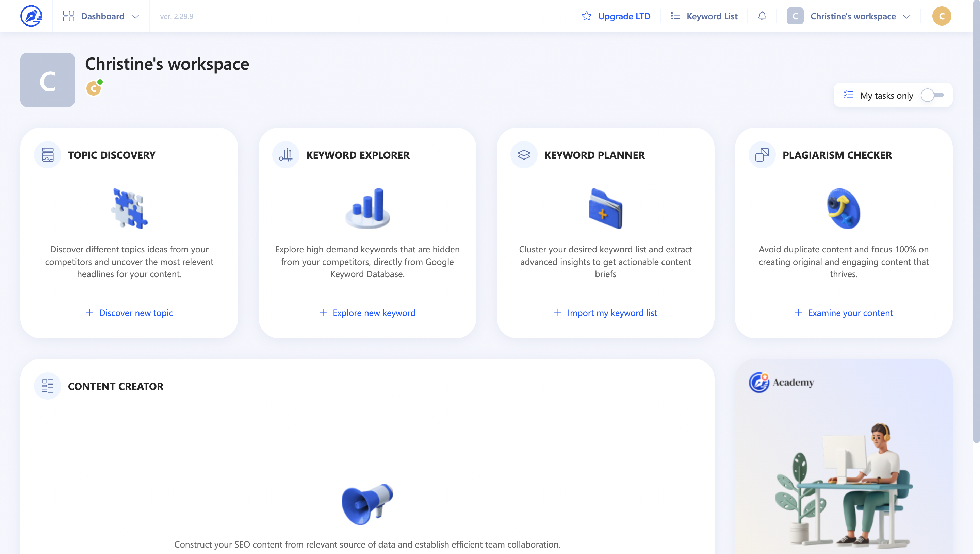The width and height of the screenshot is (980, 554).
Task: Click the chevron next to the workspace avatar
Action: (908, 16)
